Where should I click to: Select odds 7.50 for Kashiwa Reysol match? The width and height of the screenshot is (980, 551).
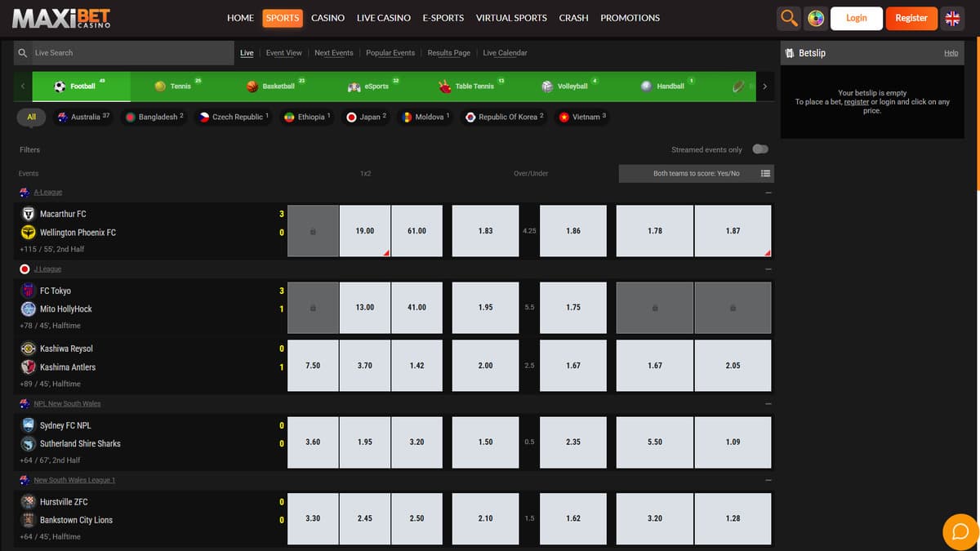(x=313, y=366)
